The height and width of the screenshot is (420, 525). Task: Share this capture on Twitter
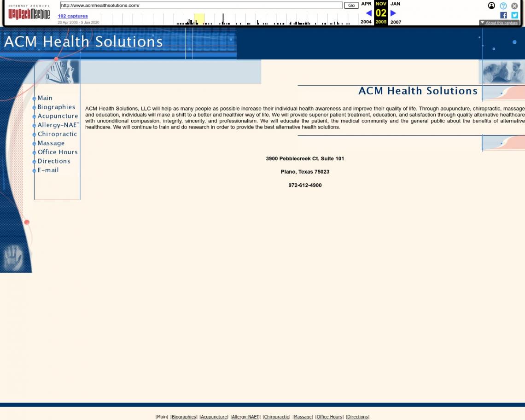point(514,15)
